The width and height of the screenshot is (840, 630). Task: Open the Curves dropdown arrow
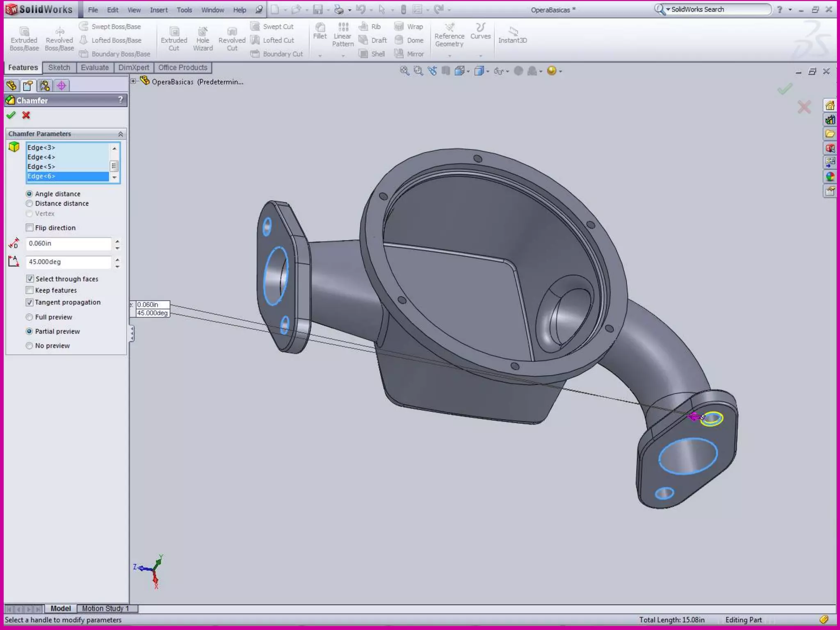coord(481,55)
